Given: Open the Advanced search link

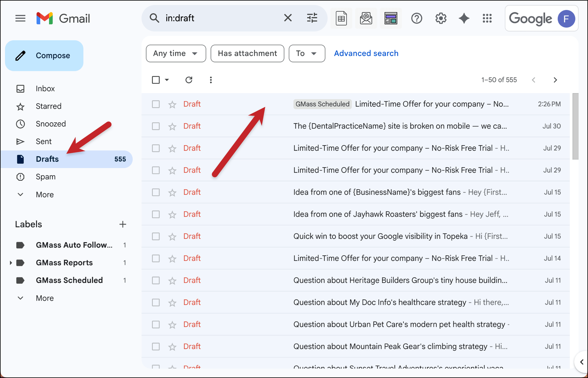Looking at the screenshot, I should pos(366,53).
